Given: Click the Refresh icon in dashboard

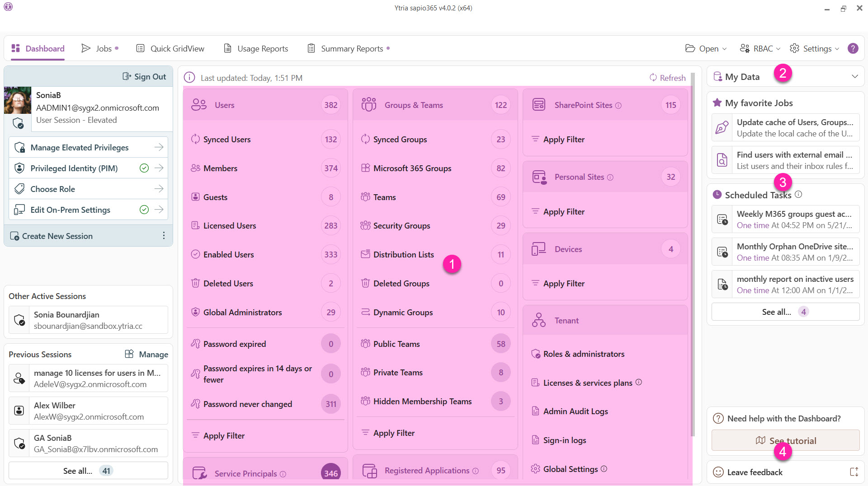Looking at the screenshot, I should tap(653, 78).
